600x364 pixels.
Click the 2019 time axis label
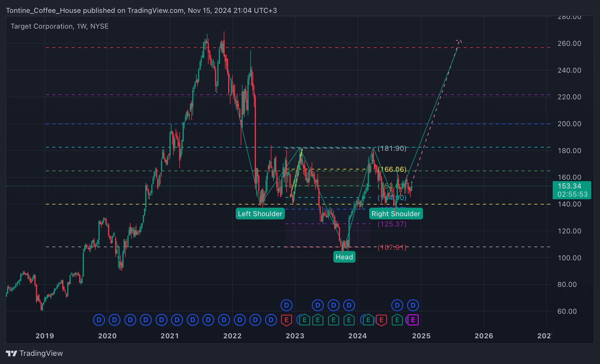point(45,336)
